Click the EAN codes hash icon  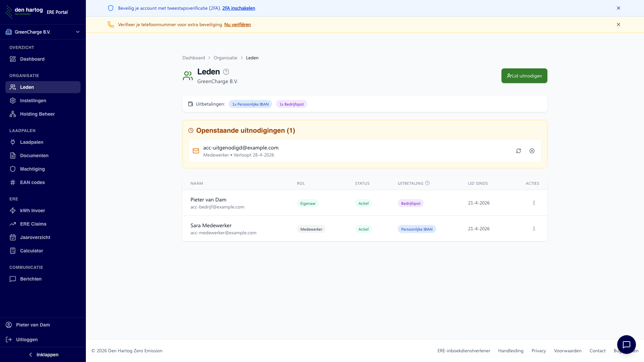tap(13, 182)
